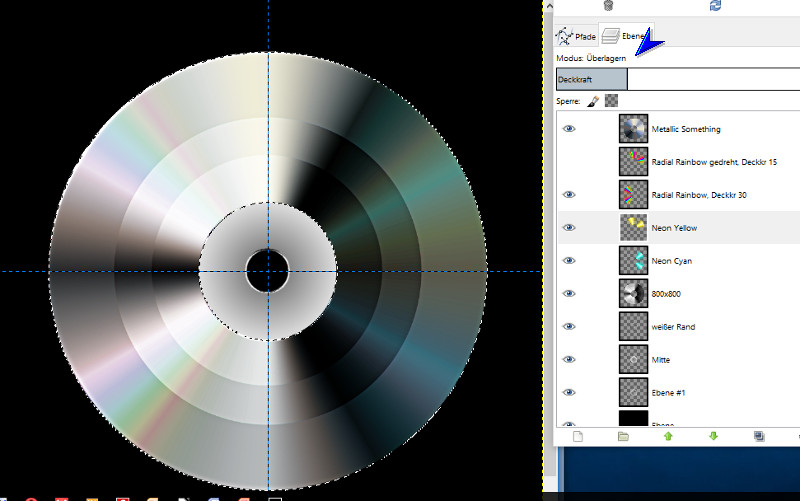Viewport: 800px width, 501px height.
Task: Lower layer with the green down arrow
Action: [x=713, y=436]
